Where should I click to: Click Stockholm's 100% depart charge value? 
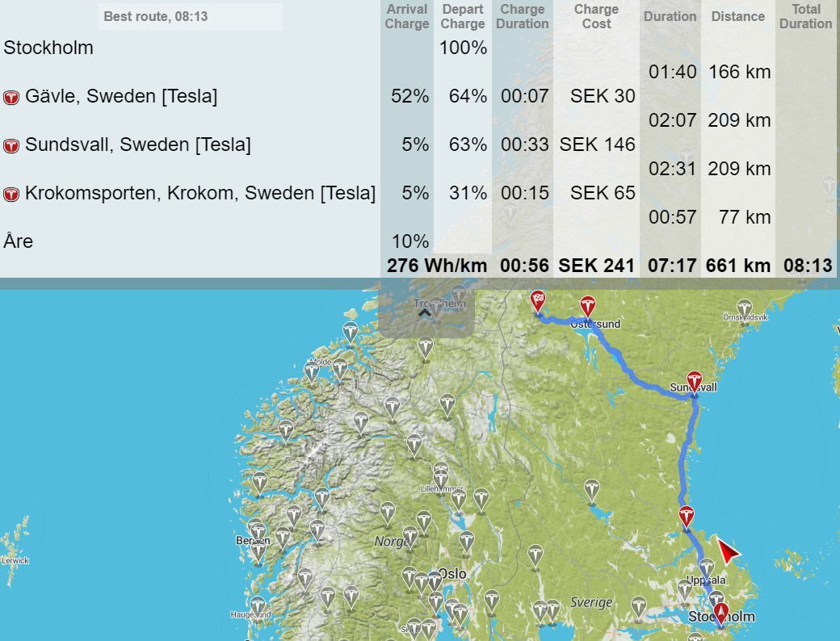pos(463,48)
